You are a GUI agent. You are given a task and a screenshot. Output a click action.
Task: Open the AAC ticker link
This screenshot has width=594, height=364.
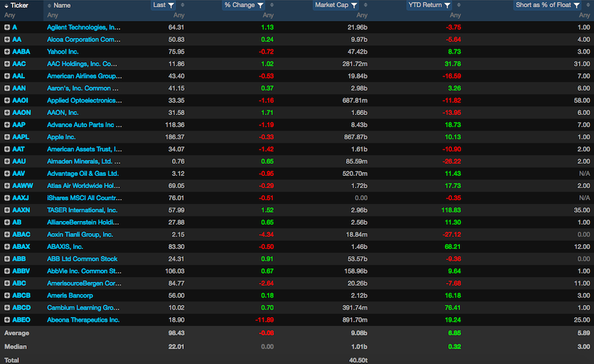[x=19, y=64]
